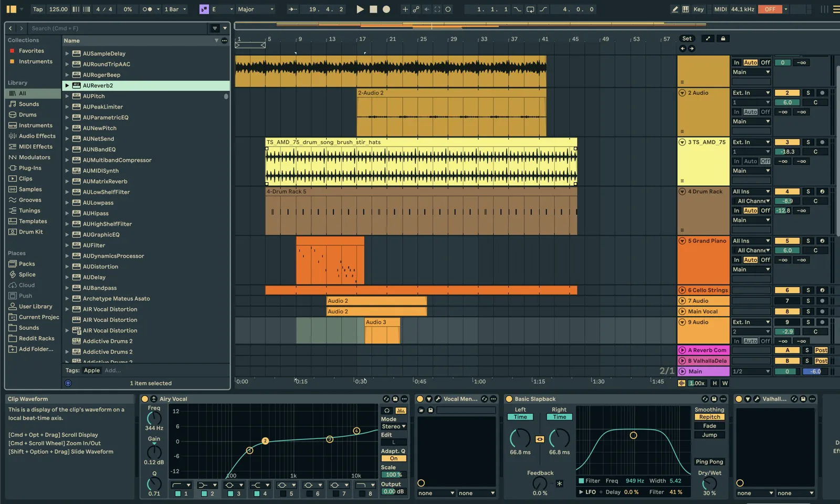The height and width of the screenshot is (504, 840).
Task: Toggle the Scale Mode icon beside E
Action: click(x=204, y=9)
